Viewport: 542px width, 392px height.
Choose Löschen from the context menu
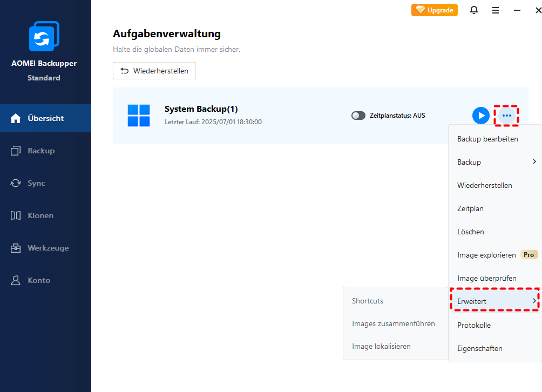click(x=495, y=232)
